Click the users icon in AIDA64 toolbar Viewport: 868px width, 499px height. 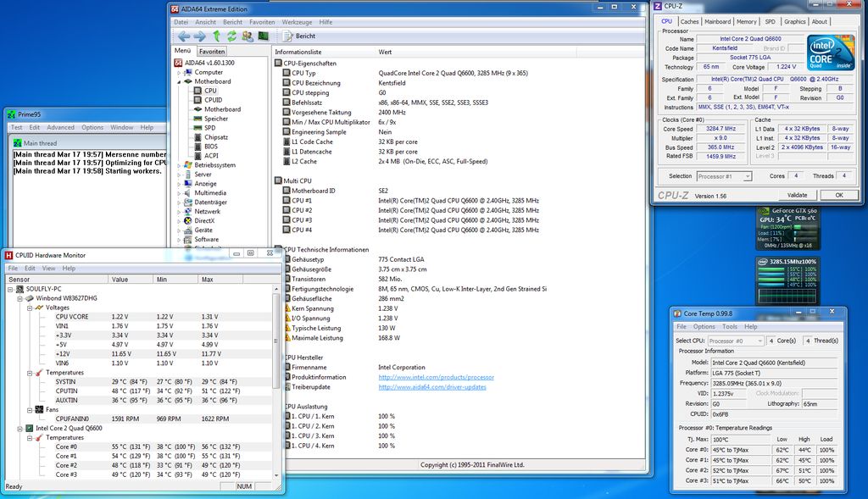[x=248, y=36]
